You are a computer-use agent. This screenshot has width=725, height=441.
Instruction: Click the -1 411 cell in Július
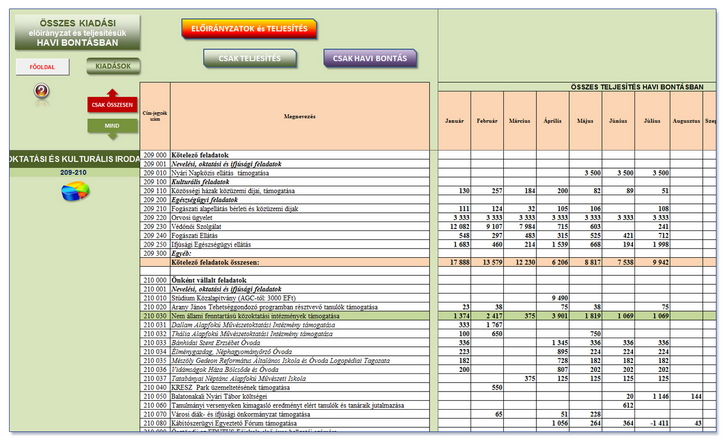[x=652, y=423]
